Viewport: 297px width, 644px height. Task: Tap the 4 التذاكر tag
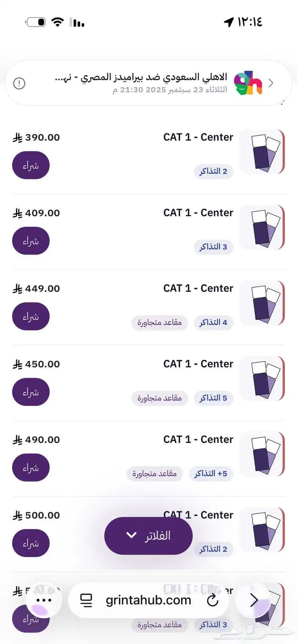pos(214,322)
